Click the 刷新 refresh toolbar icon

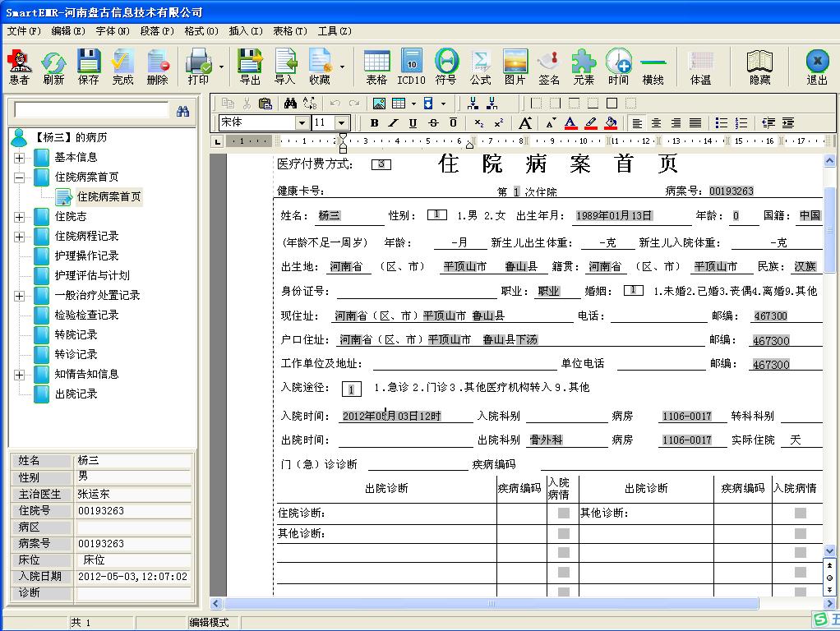53,67
